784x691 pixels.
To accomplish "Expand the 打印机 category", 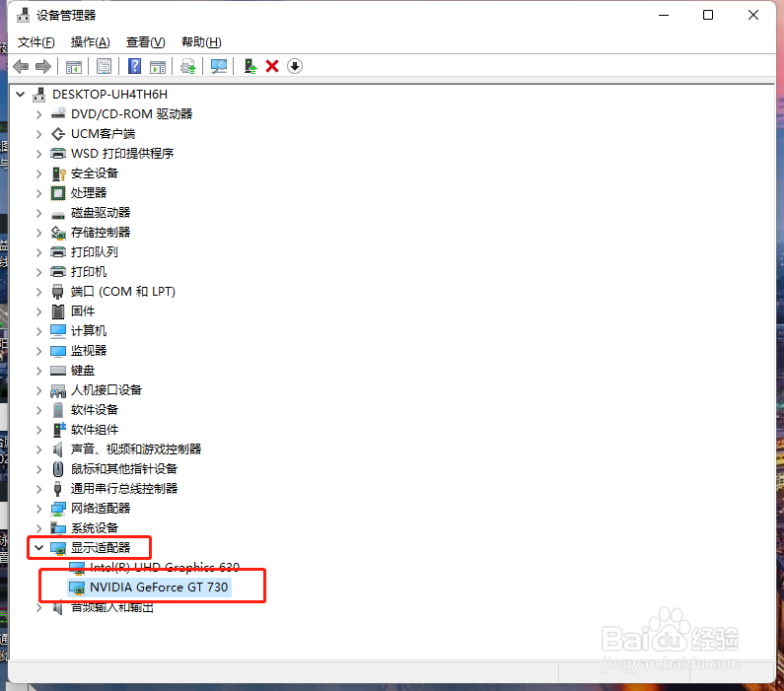I will pyautogui.click(x=39, y=272).
